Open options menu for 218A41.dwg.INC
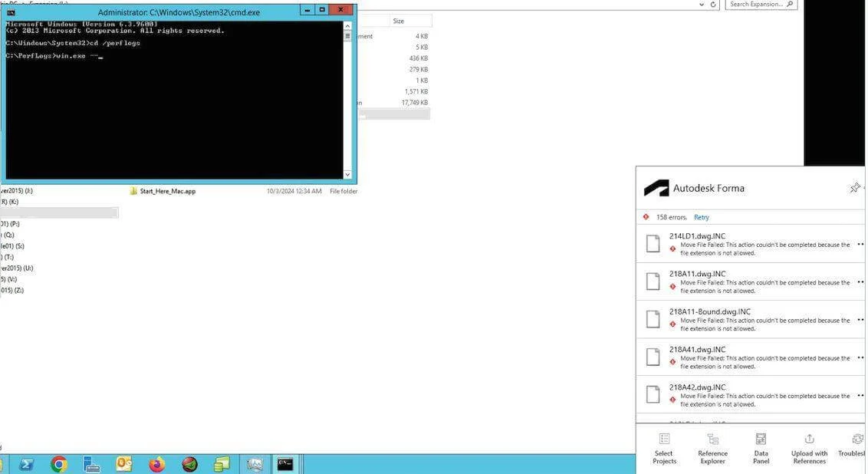 [860, 357]
